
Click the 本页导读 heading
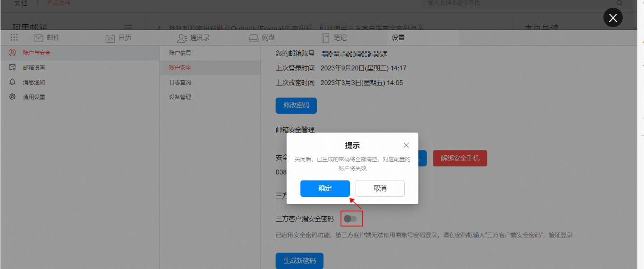coord(542,28)
